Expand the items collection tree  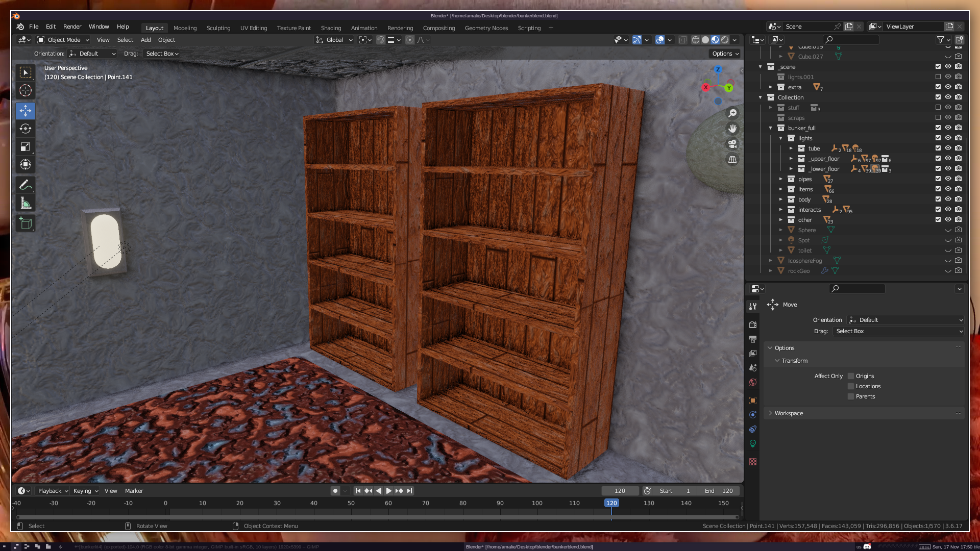coord(780,189)
